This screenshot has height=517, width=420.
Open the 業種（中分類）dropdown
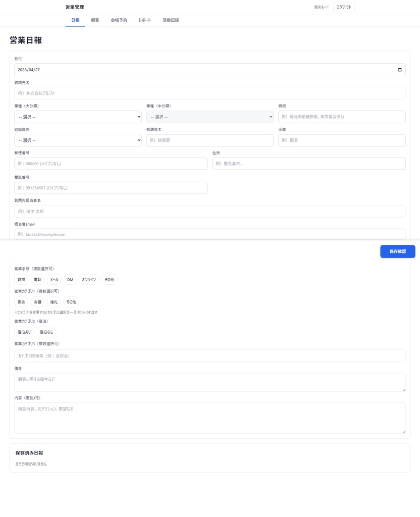(209, 116)
